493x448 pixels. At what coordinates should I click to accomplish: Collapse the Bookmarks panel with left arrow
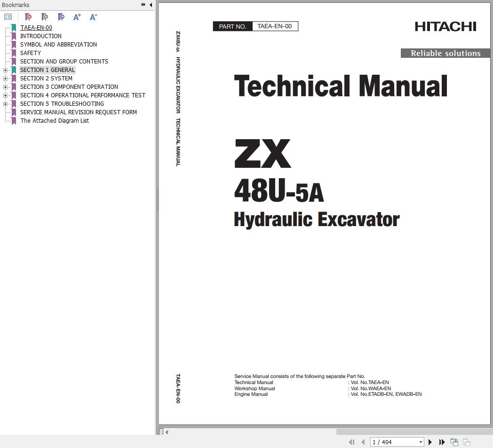coord(151,5)
